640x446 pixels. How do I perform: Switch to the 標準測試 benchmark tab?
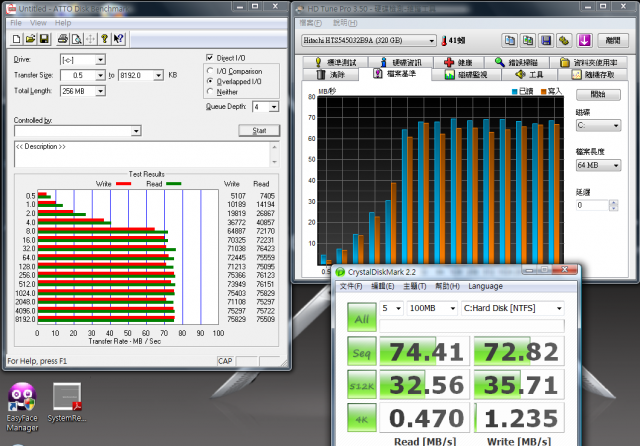pos(336,62)
